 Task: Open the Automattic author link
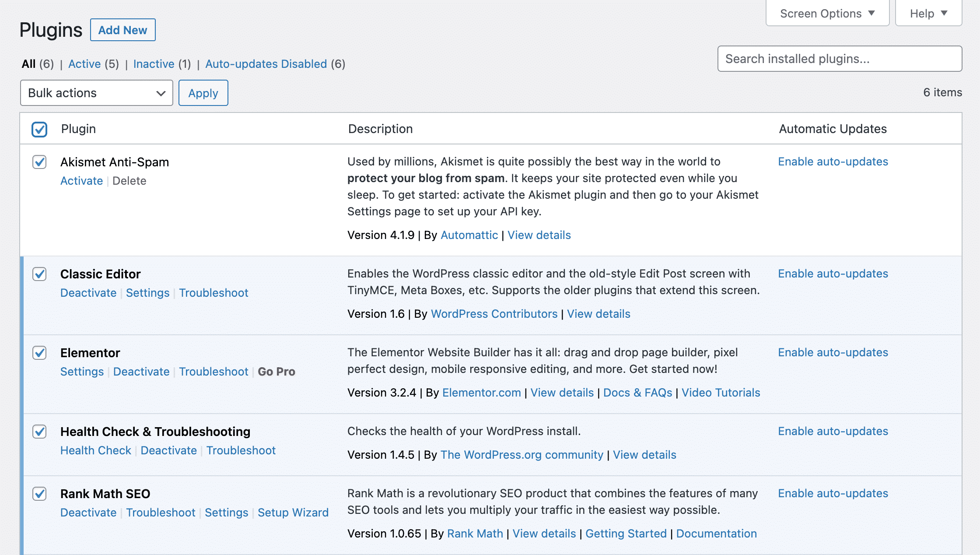click(469, 235)
